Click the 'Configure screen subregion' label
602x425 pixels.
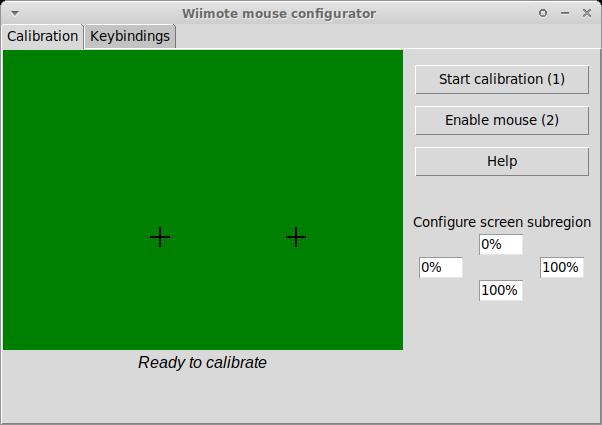502,222
